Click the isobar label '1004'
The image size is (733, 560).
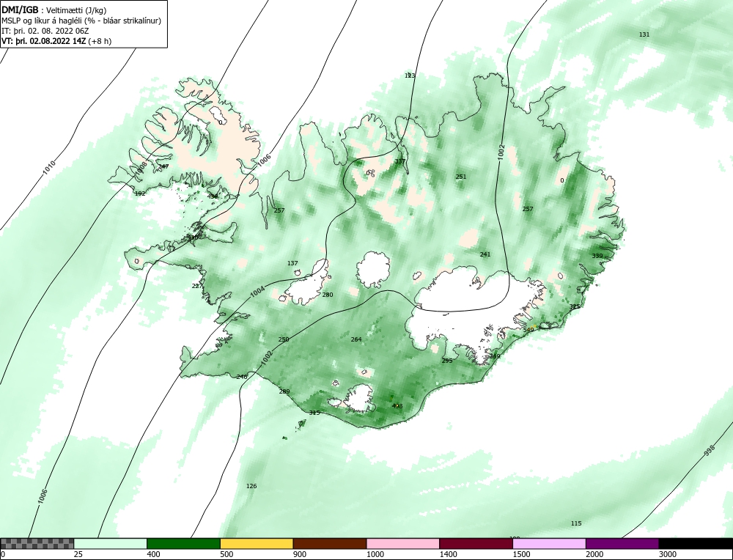click(257, 292)
